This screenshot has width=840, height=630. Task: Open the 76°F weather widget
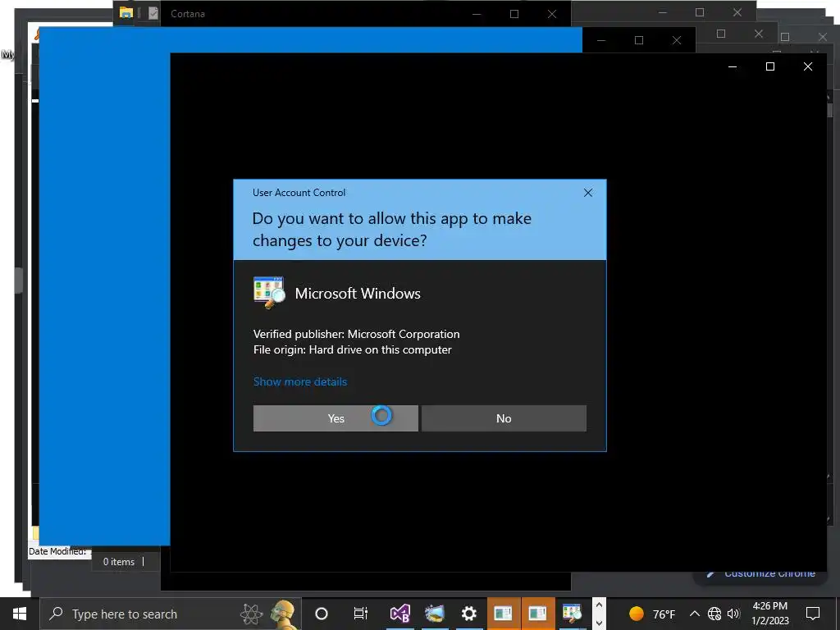pyautogui.click(x=652, y=614)
